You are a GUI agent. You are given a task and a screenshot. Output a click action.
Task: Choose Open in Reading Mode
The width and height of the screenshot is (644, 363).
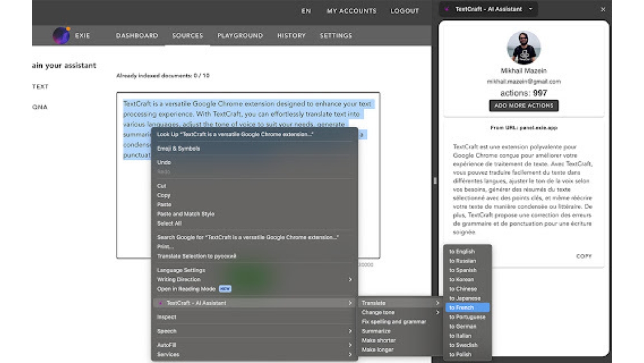point(254,289)
